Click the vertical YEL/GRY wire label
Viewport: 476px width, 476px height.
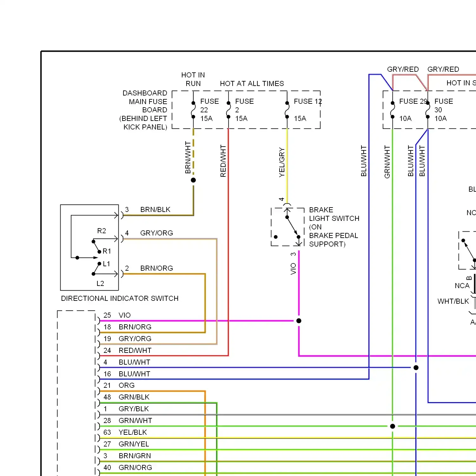click(281, 162)
